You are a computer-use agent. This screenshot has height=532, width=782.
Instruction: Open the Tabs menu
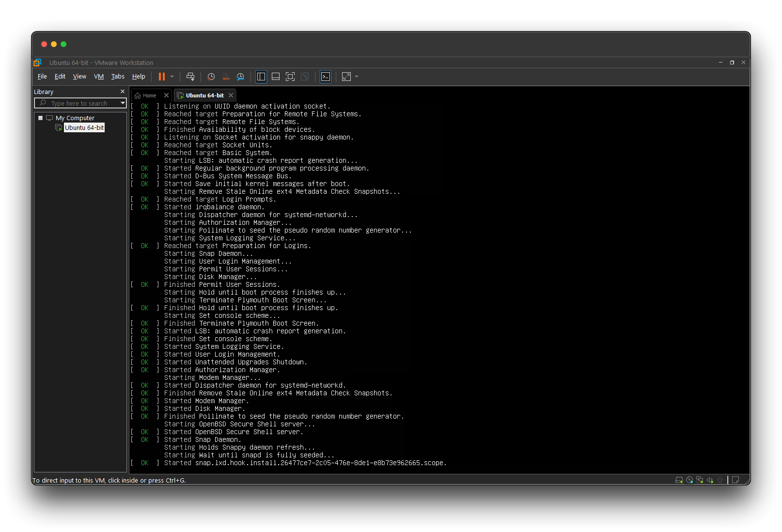[x=118, y=77]
